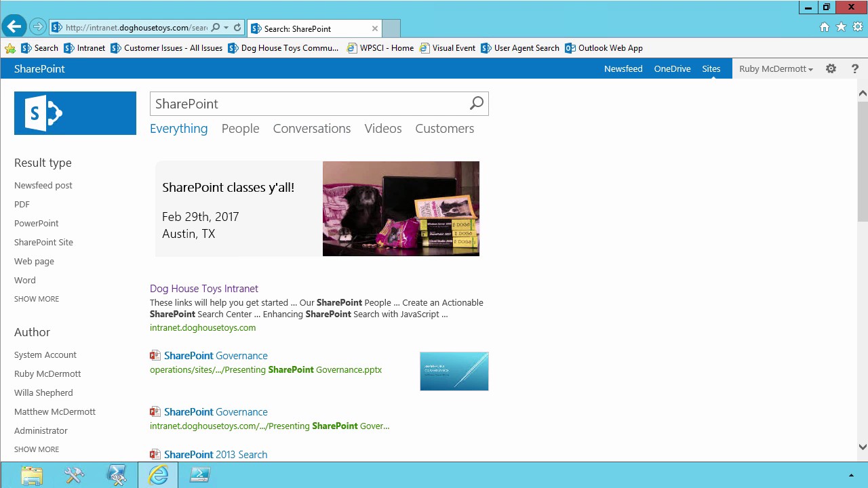Filter by author Matthew McDermott
868x488 pixels.
tap(55, 411)
